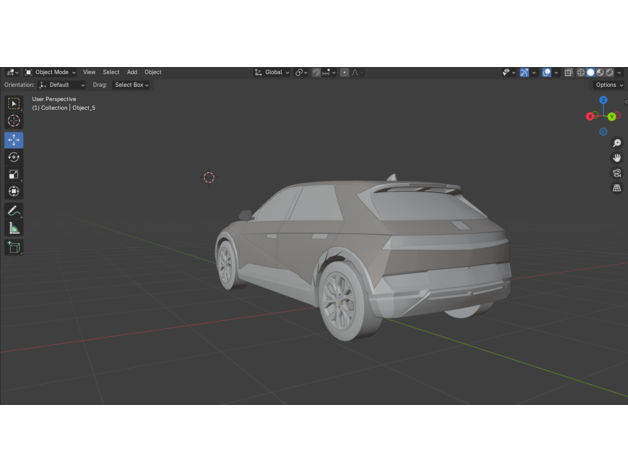Image resolution: width=628 pixels, height=472 pixels.
Task: Select the Move tool
Action: 14,140
